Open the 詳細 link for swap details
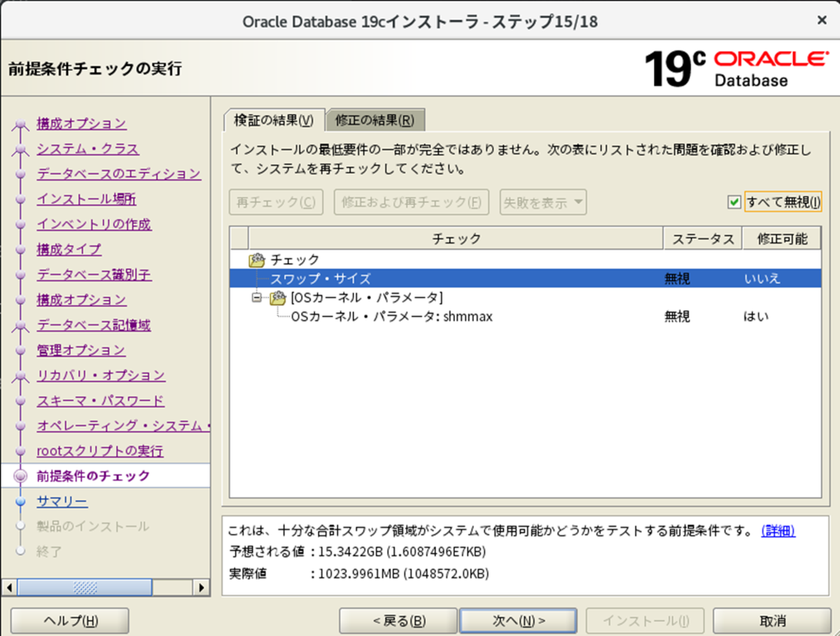 pyautogui.click(x=780, y=532)
